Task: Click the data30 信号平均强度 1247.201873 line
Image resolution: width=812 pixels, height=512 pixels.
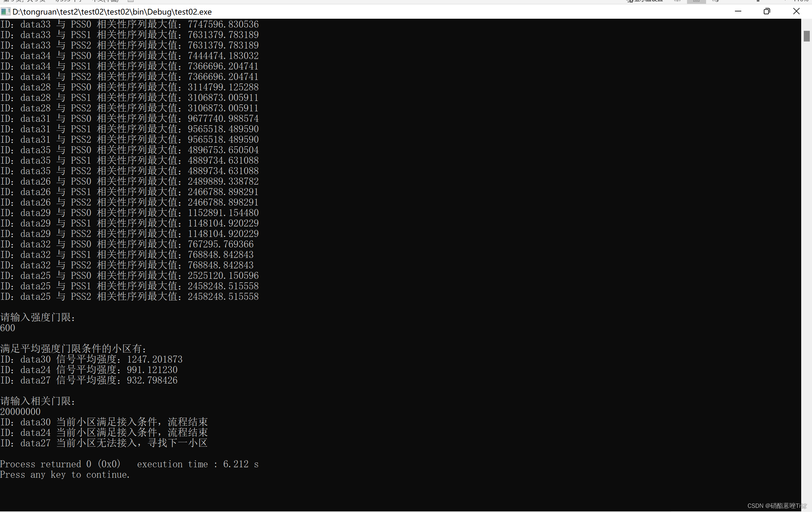Action: tap(91, 359)
